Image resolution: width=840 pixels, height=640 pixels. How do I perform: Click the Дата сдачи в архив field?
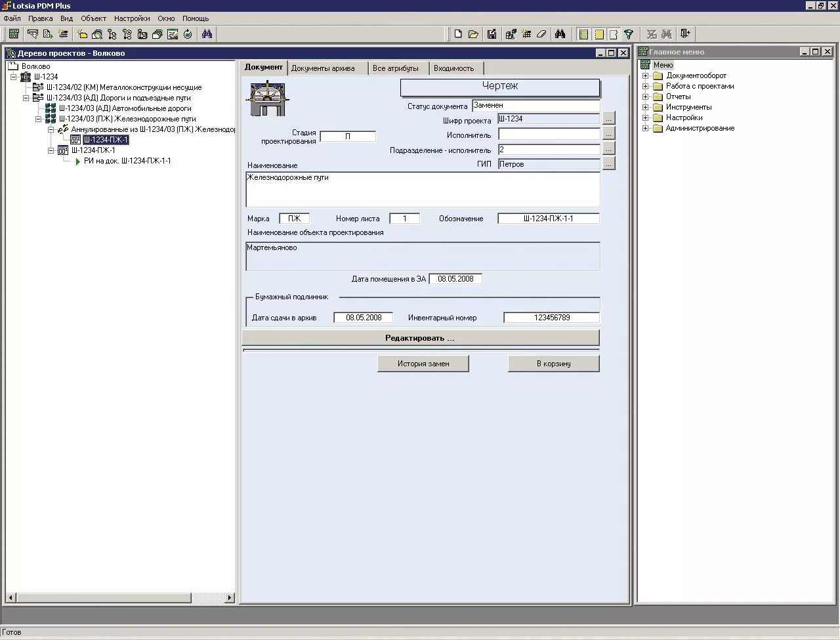pyautogui.click(x=364, y=318)
